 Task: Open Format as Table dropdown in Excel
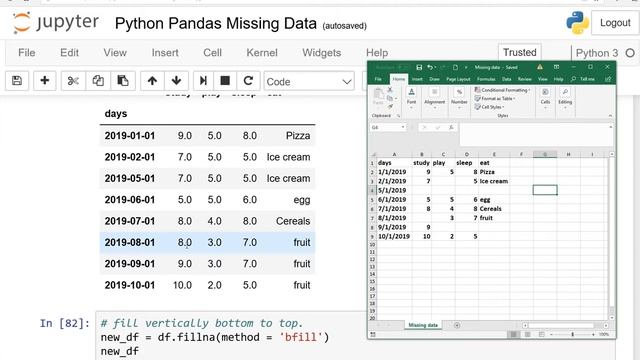(x=495, y=98)
